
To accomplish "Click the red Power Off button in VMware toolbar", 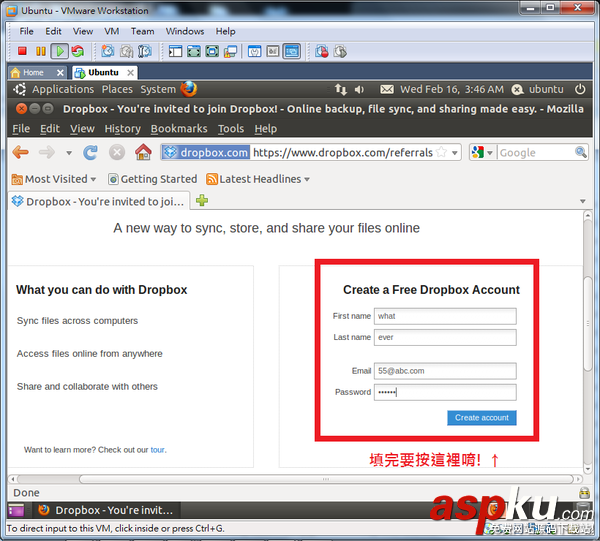I will [22, 51].
